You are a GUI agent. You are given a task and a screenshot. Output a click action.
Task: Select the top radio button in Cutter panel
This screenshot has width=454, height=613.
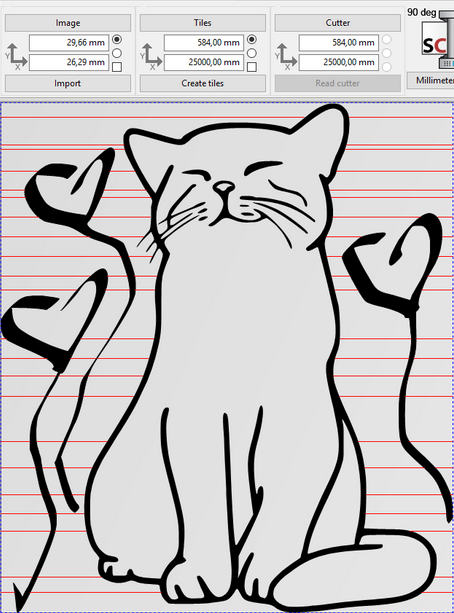pos(386,39)
